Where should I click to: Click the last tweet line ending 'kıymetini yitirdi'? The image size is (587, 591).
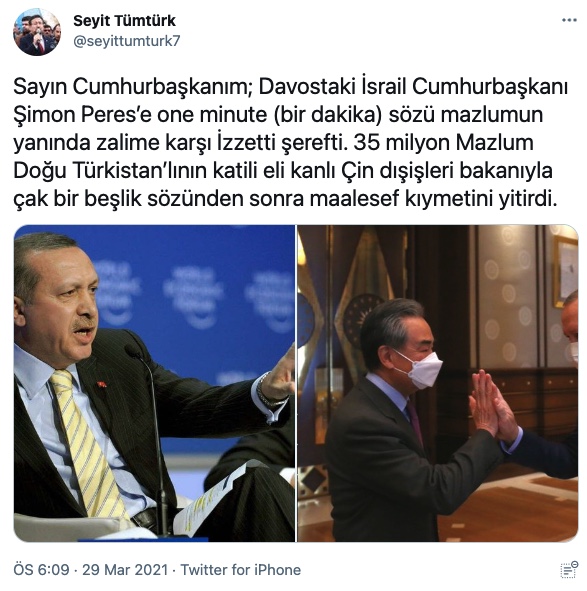pyautogui.click(x=285, y=199)
